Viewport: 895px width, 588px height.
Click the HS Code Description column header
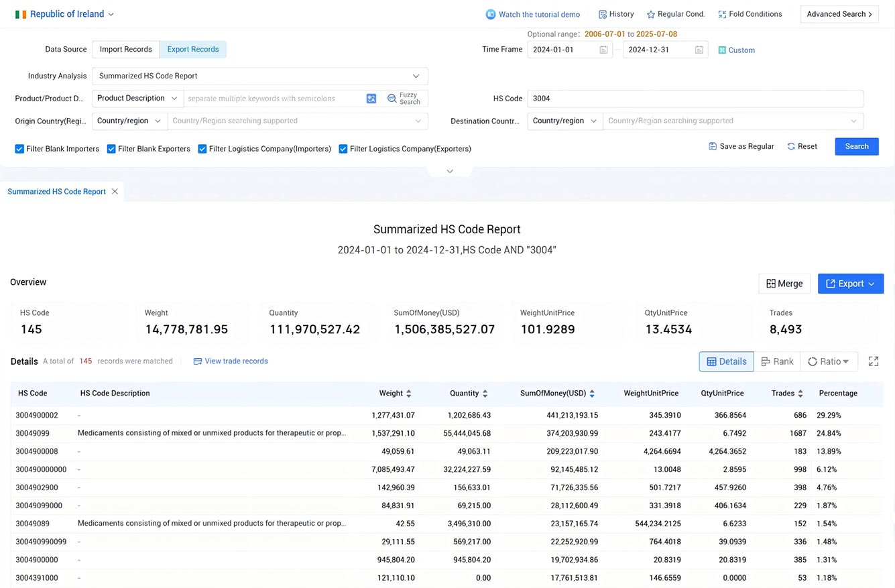pyautogui.click(x=115, y=394)
